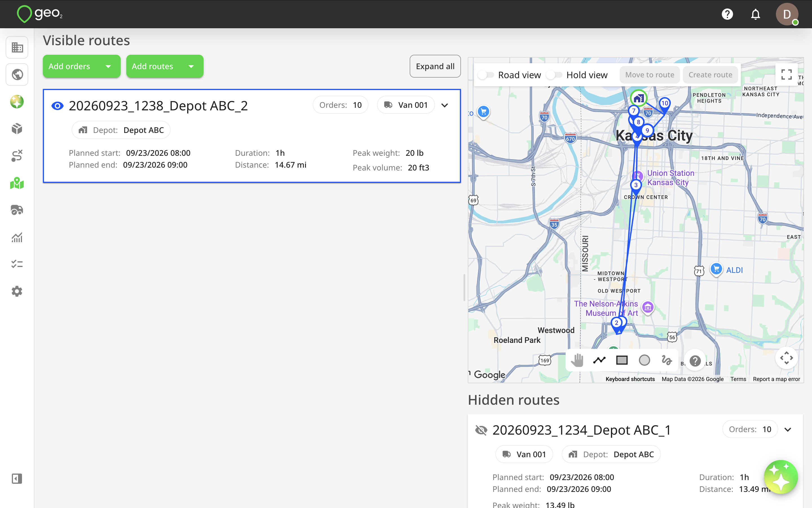Click map stop marker number 10
Image resolution: width=812 pixels, height=508 pixels.
click(x=664, y=104)
